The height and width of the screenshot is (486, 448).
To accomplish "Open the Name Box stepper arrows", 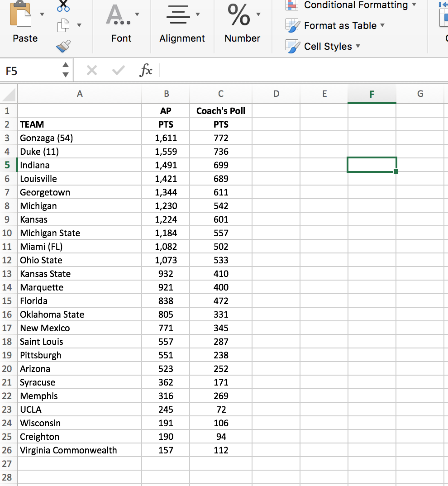I will click(66, 70).
